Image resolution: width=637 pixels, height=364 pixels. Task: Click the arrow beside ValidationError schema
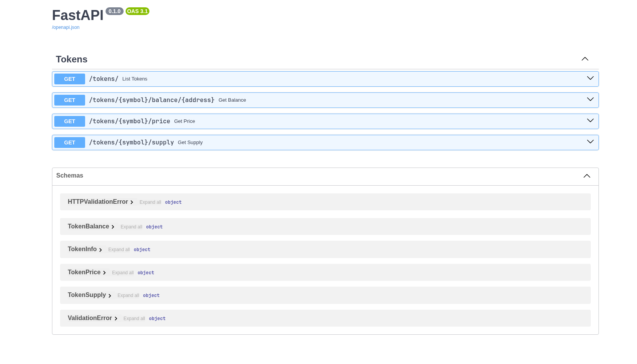click(x=116, y=318)
